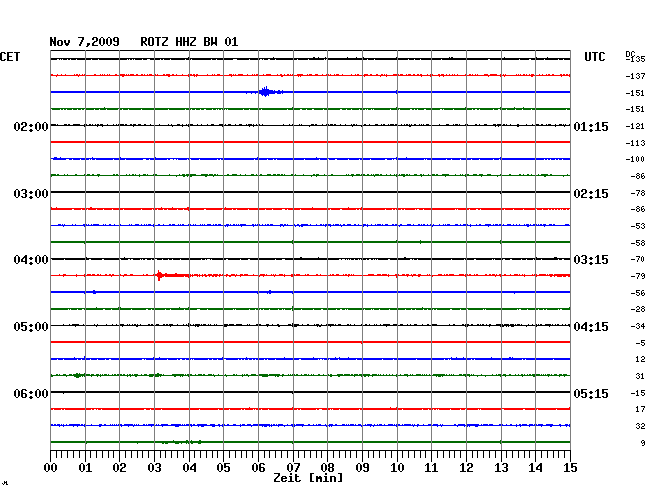The width and height of the screenshot is (650, 494).
Task: Click the DC offset value "31"
Action: click(x=640, y=376)
